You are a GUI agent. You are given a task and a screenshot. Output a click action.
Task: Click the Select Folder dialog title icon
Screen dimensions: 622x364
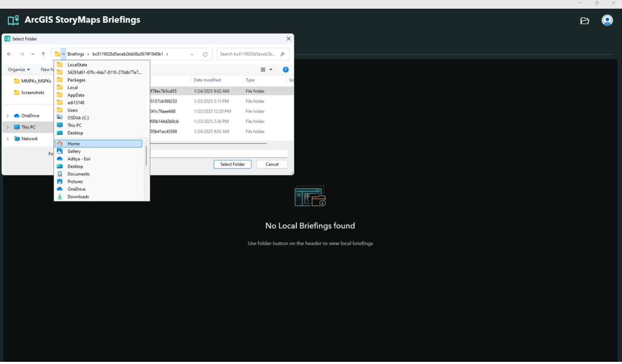coord(7,39)
